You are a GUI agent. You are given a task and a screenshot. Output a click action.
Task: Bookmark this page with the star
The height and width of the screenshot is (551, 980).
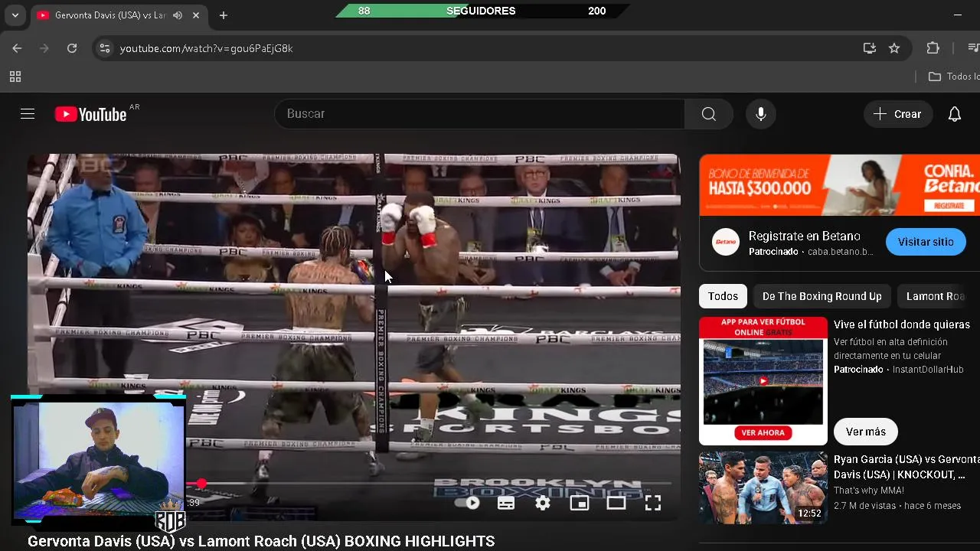coord(894,48)
